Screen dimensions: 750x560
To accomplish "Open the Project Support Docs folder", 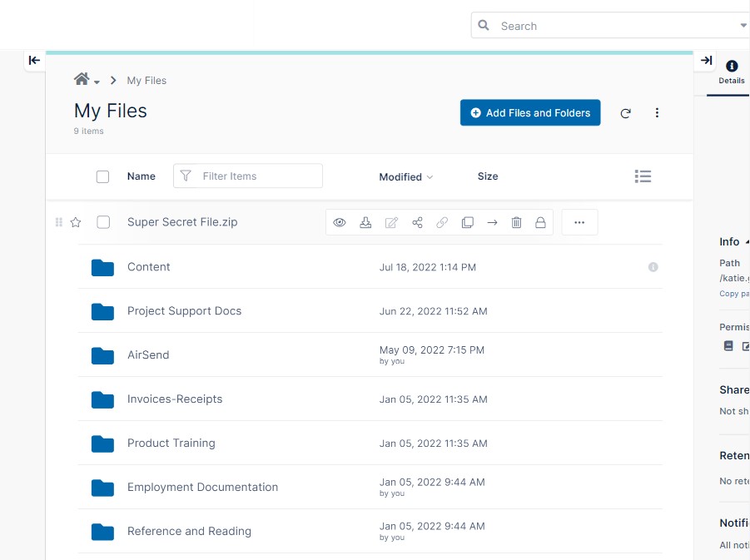I will [184, 311].
